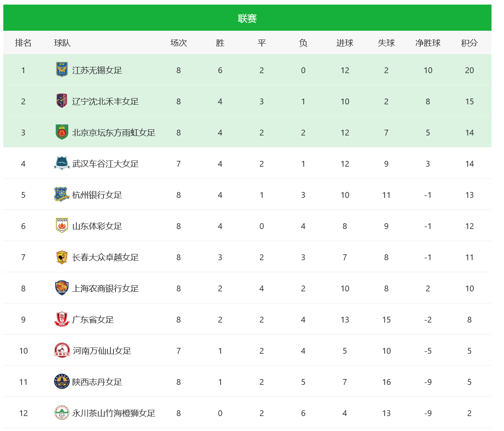This screenshot has height=431, width=504.
Task: Select the 河南万仙山女足 team badge
Action: pyautogui.click(x=62, y=350)
